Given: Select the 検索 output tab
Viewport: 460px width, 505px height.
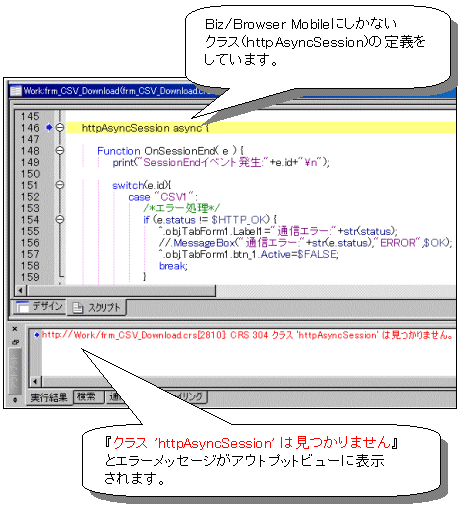Looking at the screenshot, I should [x=86, y=397].
